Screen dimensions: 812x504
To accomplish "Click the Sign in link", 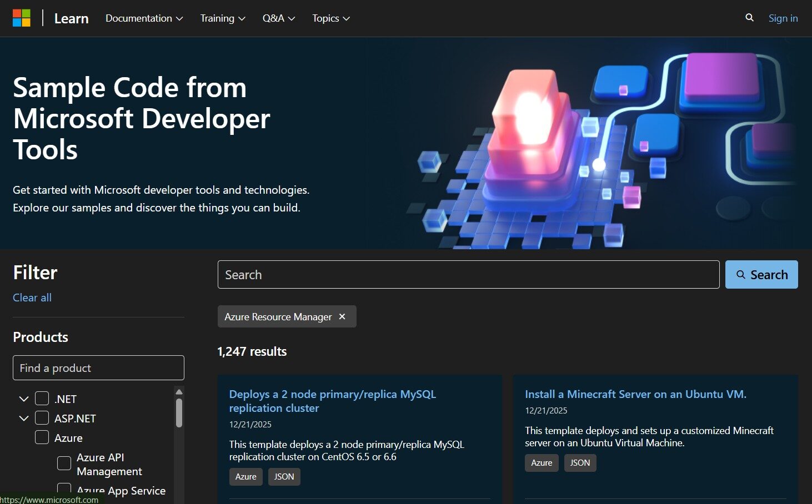I will (783, 18).
